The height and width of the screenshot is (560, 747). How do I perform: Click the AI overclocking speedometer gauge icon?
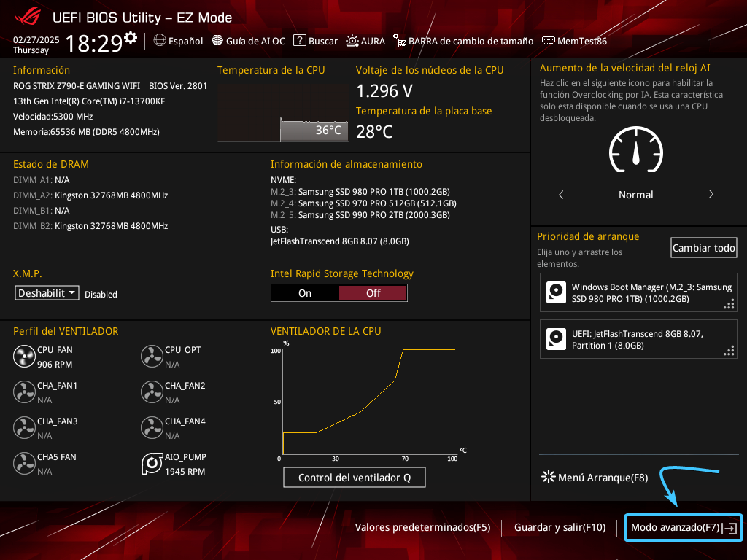[x=636, y=149]
